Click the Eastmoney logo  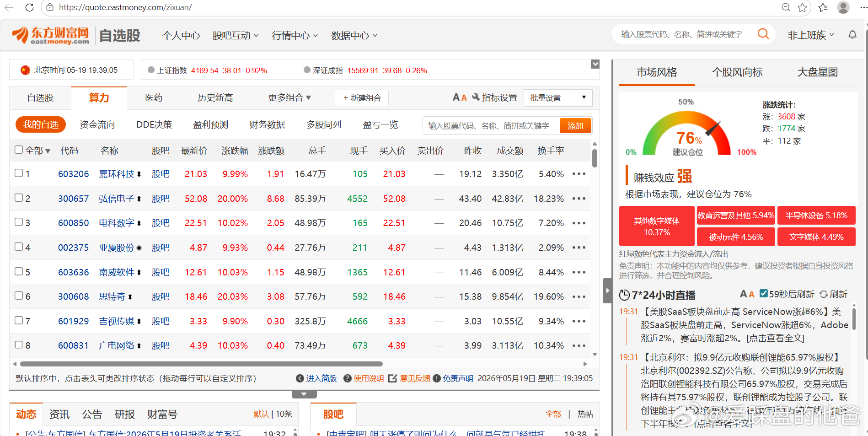pyautogui.click(x=51, y=35)
